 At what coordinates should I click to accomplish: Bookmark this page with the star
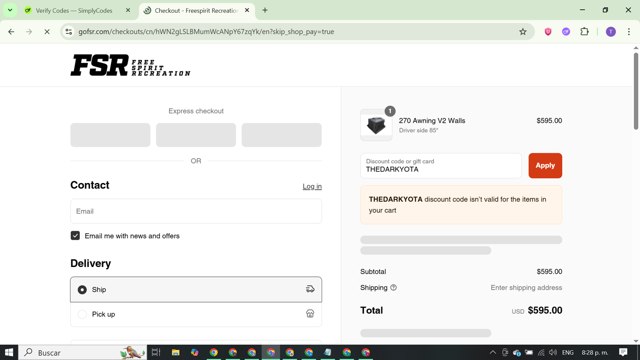coord(523,31)
